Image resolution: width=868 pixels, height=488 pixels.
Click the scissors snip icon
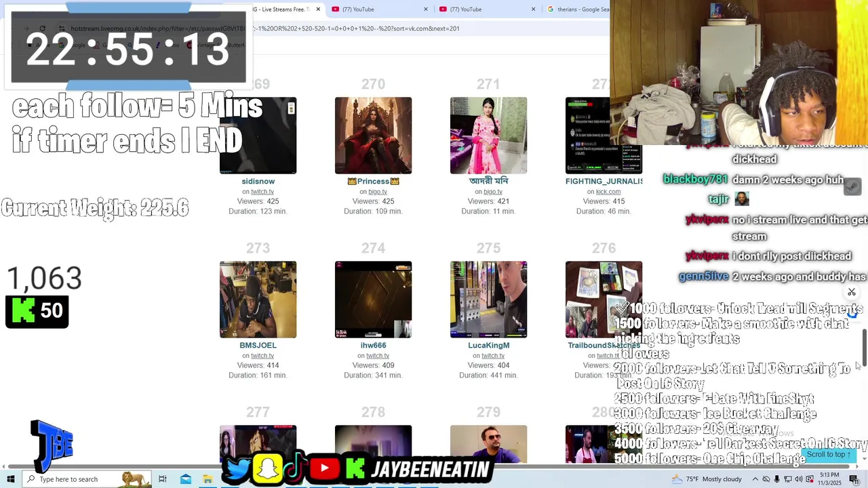(x=852, y=292)
